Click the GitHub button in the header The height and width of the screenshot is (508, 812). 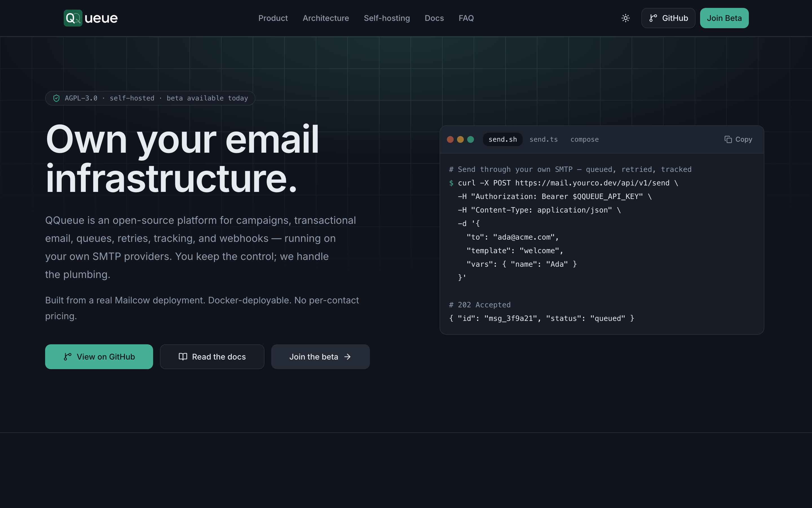[668, 18]
